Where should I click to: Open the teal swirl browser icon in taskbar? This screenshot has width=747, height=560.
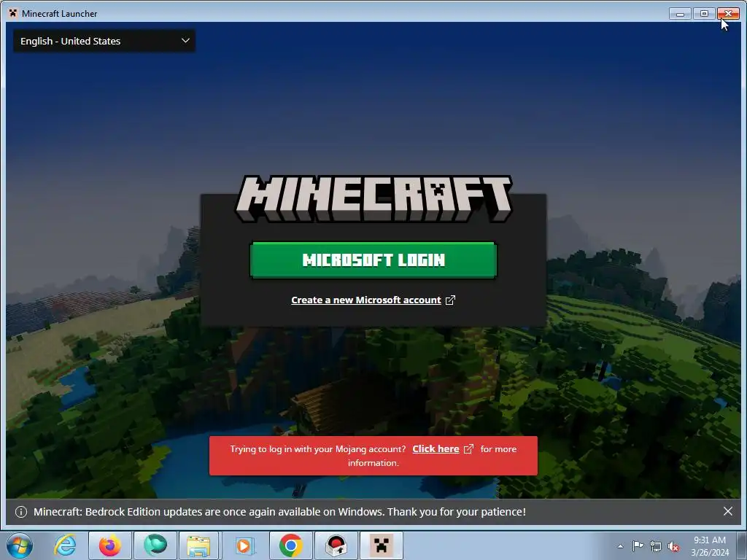(155, 545)
